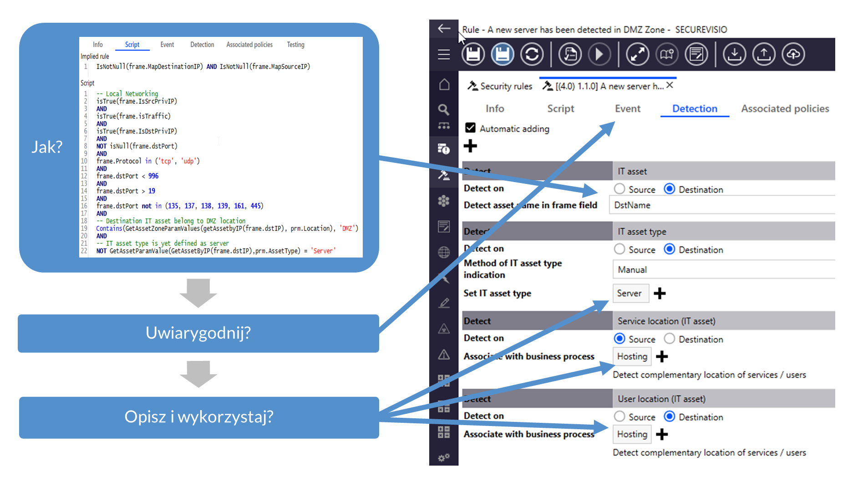The height and width of the screenshot is (487, 868).
Task: Open the globe icon in sidebar
Action: [444, 252]
